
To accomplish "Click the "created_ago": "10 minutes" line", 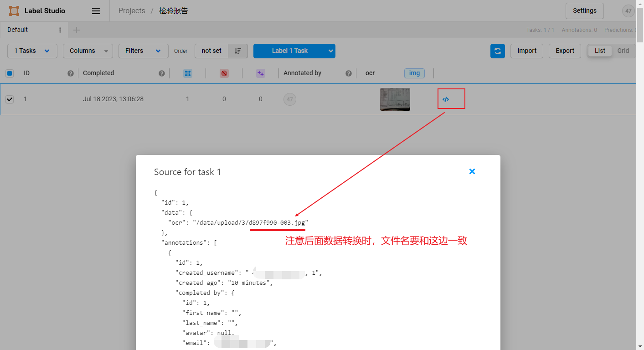I will pyautogui.click(x=224, y=283).
